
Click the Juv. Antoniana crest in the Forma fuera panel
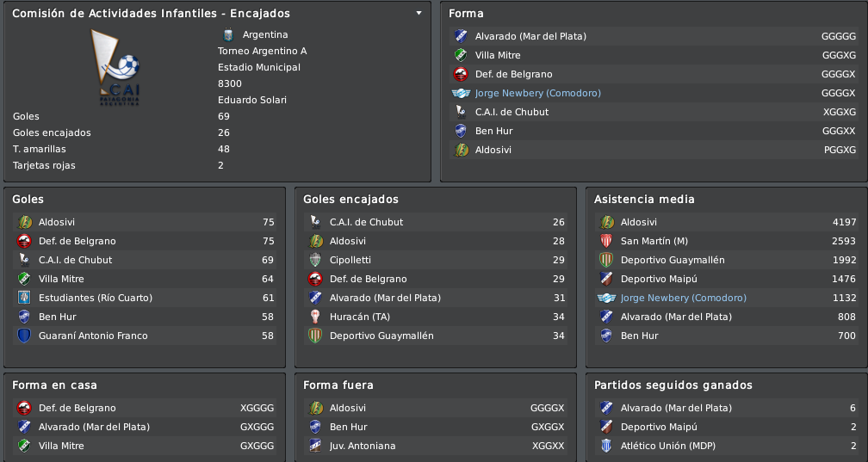[x=315, y=446]
